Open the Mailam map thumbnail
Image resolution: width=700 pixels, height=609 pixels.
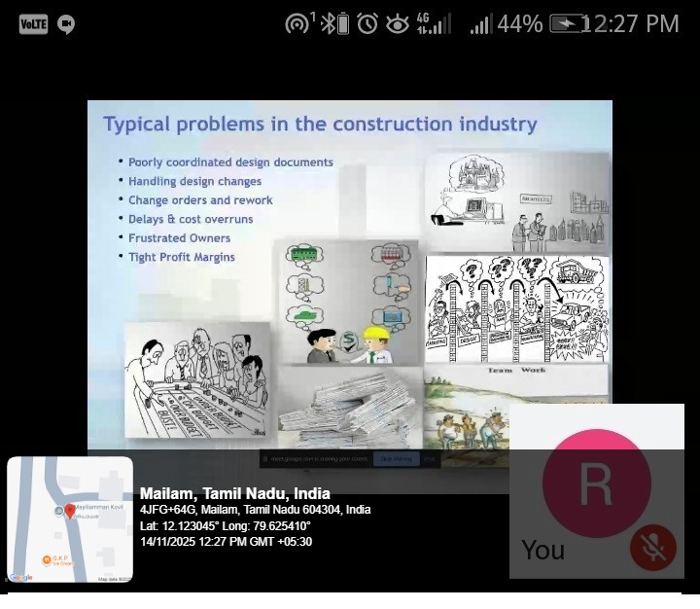coord(70,519)
